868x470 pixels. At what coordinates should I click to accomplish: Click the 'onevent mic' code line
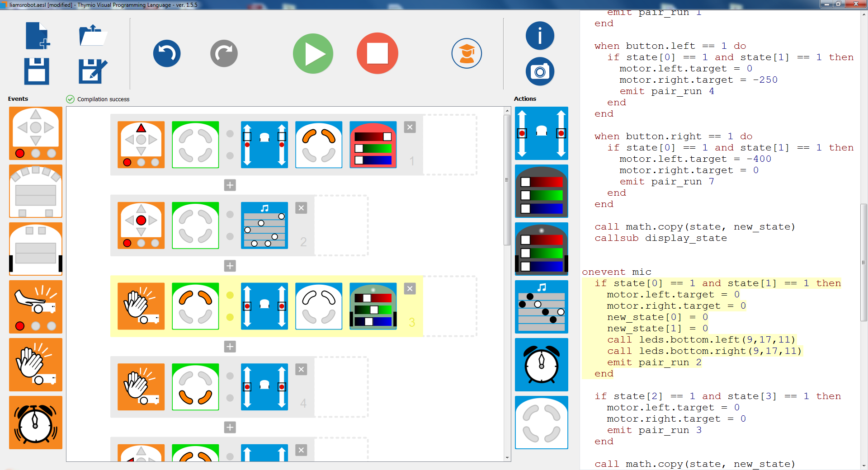click(x=616, y=272)
